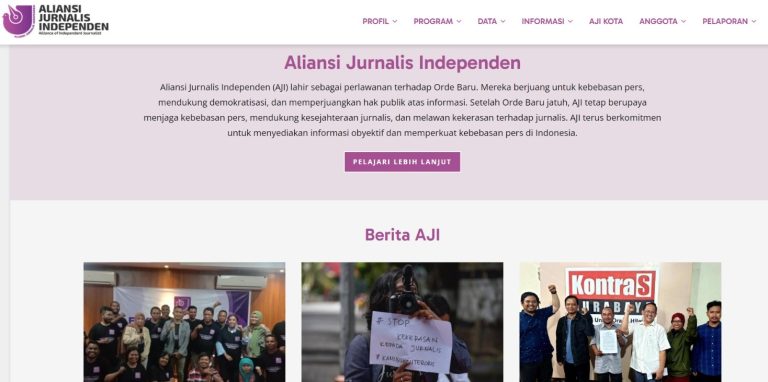The height and width of the screenshot is (382, 768).
Task: Expand the DATA menu chevron
Action: click(x=503, y=22)
